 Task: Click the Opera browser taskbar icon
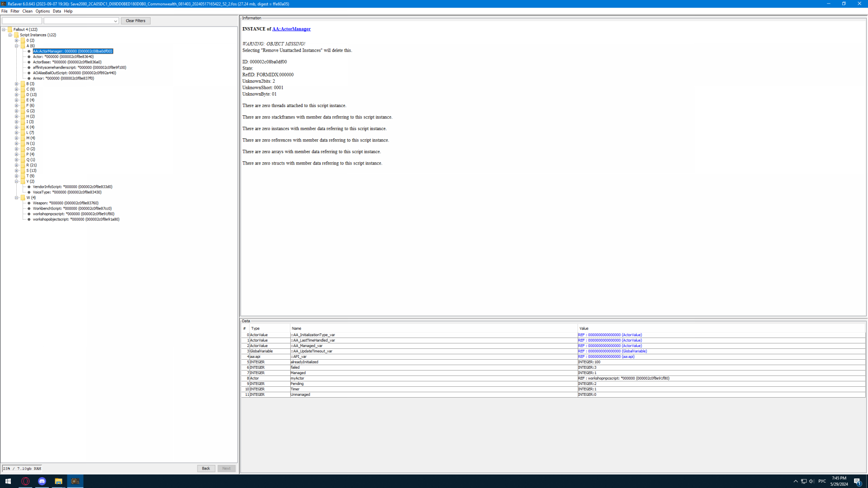click(x=25, y=481)
